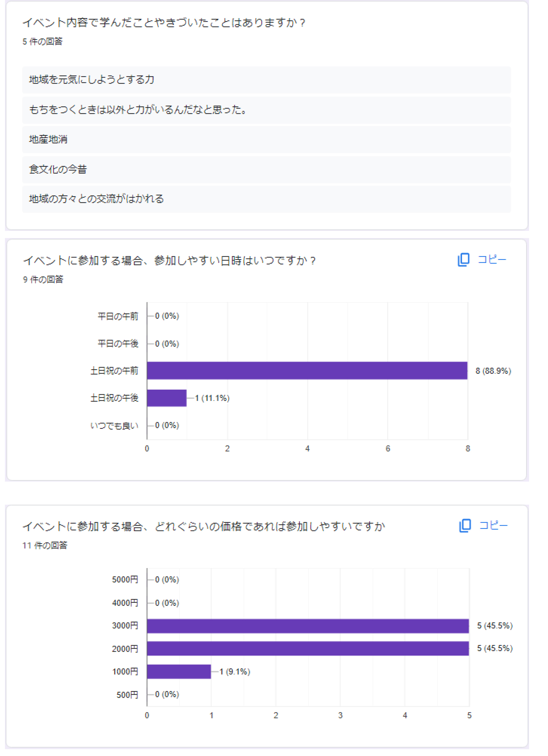
Task: Click the コピー link on price question
Action: pyautogui.click(x=493, y=525)
